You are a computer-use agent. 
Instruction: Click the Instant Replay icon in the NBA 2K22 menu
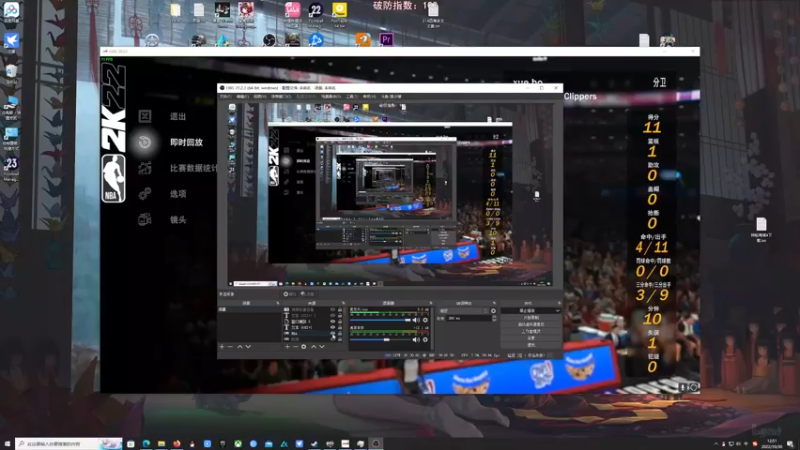pyautogui.click(x=144, y=142)
